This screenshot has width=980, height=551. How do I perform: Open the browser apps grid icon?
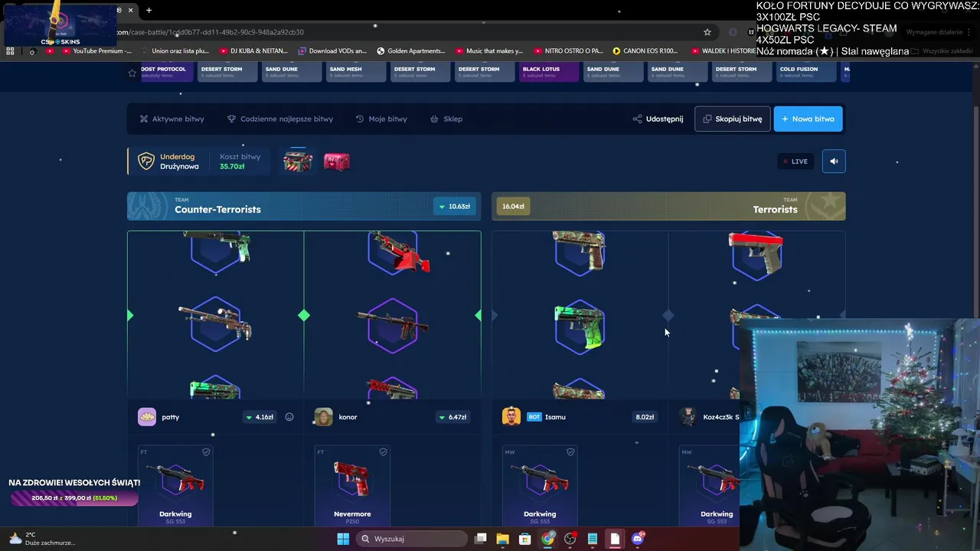tap(10, 51)
